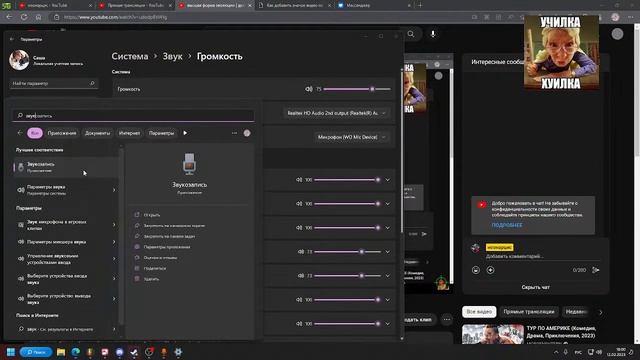Show hidden system tray icons
Screen dimensions: 640x360
[x=556, y=352]
